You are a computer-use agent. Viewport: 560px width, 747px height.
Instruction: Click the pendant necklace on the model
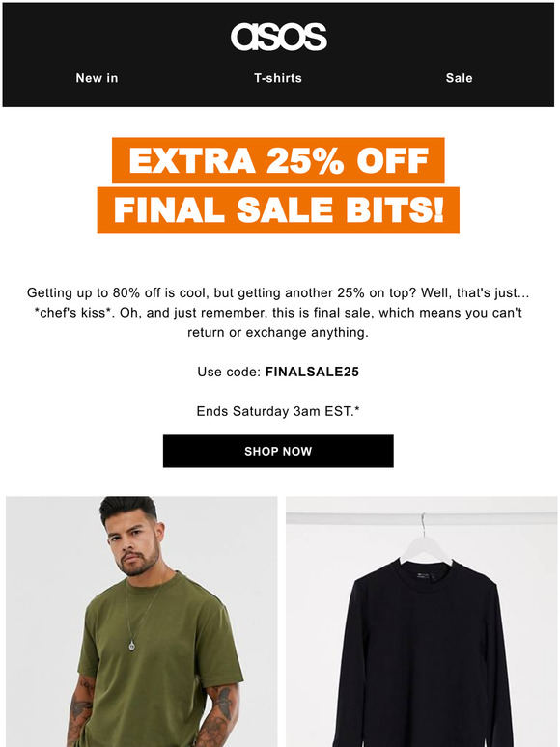(x=132, y=645)
